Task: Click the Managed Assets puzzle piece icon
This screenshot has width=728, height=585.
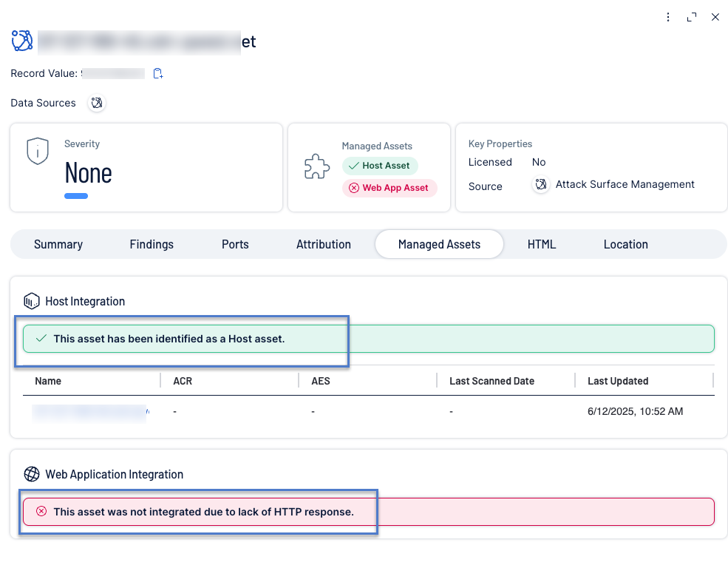Action: click(x=317, y=168)
